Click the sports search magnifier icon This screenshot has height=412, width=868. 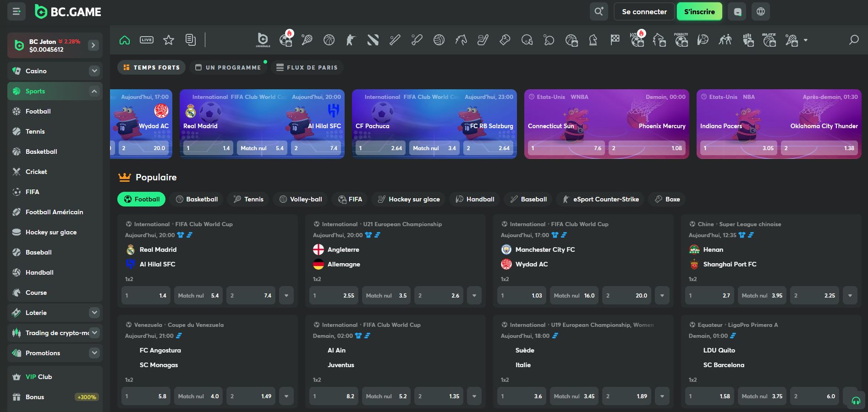point(854,40)
